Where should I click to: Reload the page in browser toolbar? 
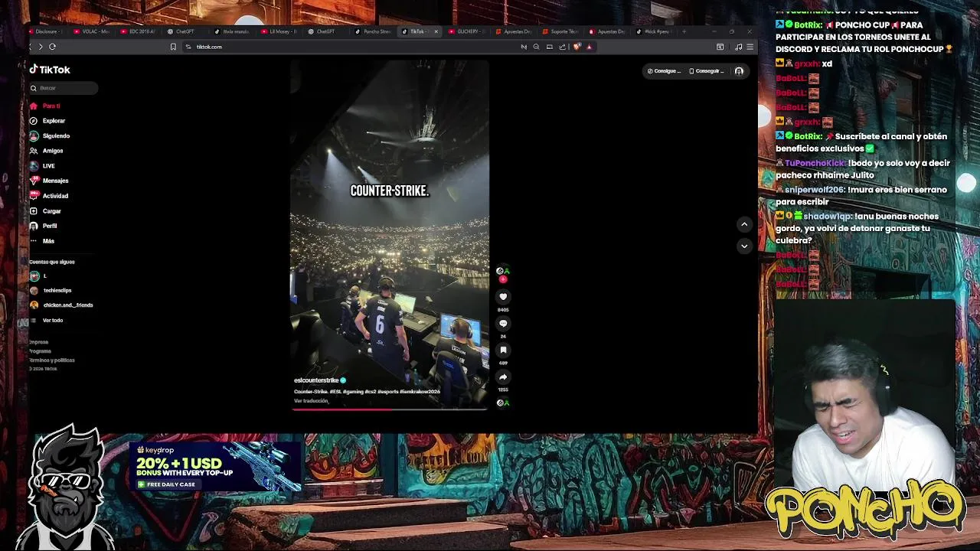coord(52,47)
